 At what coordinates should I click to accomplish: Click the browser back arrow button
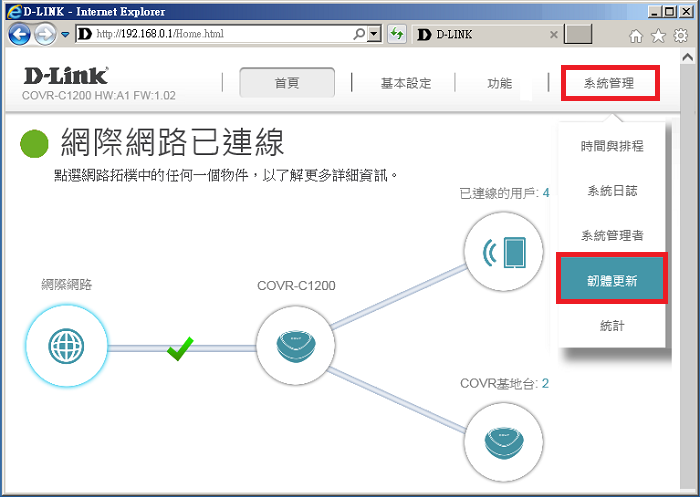pos(20,34)
